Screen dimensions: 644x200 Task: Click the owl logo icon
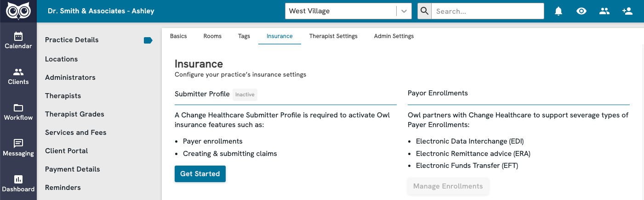click(x=18, y=11)
